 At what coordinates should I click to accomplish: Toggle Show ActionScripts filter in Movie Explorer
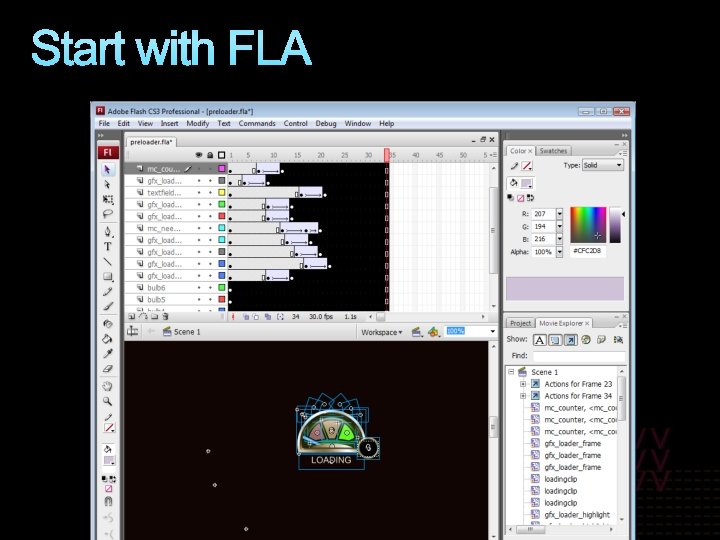pos(570,340)
